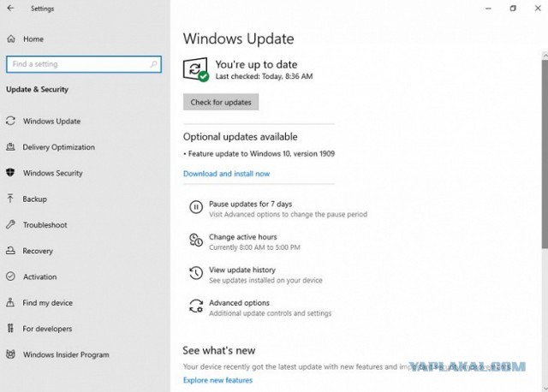This screenshot has height=392, width=548.
Task: Click the Activation checkmark circle icon
Action: click(10, 276)
